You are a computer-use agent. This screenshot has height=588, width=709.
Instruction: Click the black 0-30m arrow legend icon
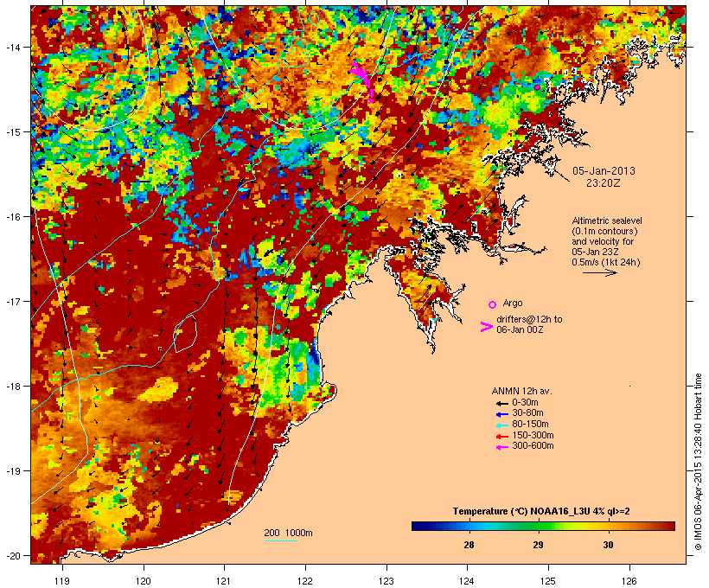click(x=501, y=403)
